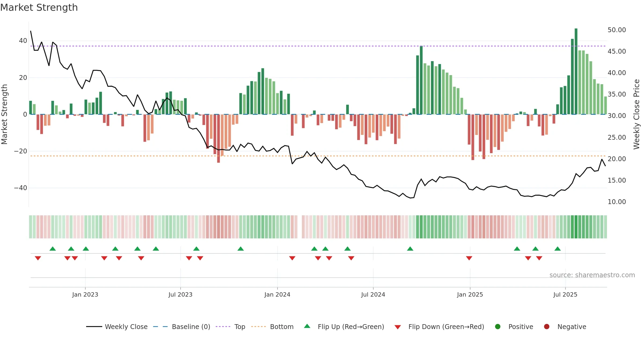
Task: Click the Weekly Close Price axis title
Action: 636,114
